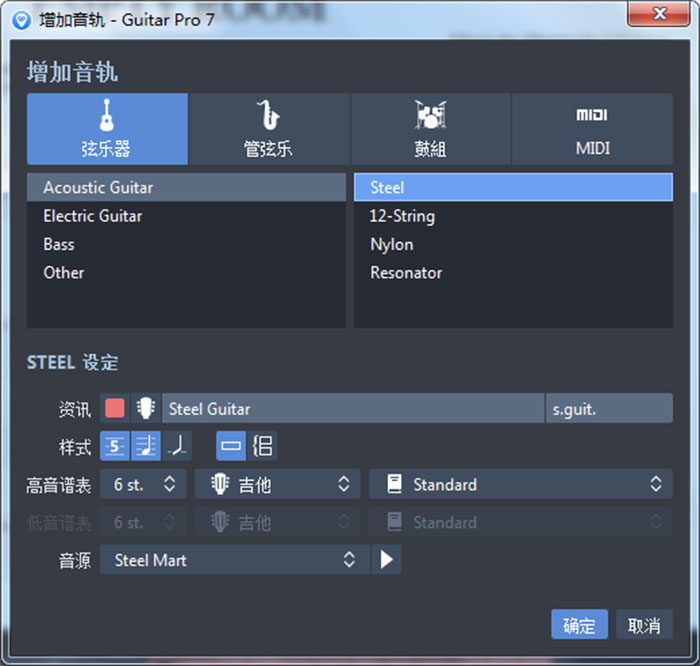Open the 6 st. string count dropdown

pos(143,485)
